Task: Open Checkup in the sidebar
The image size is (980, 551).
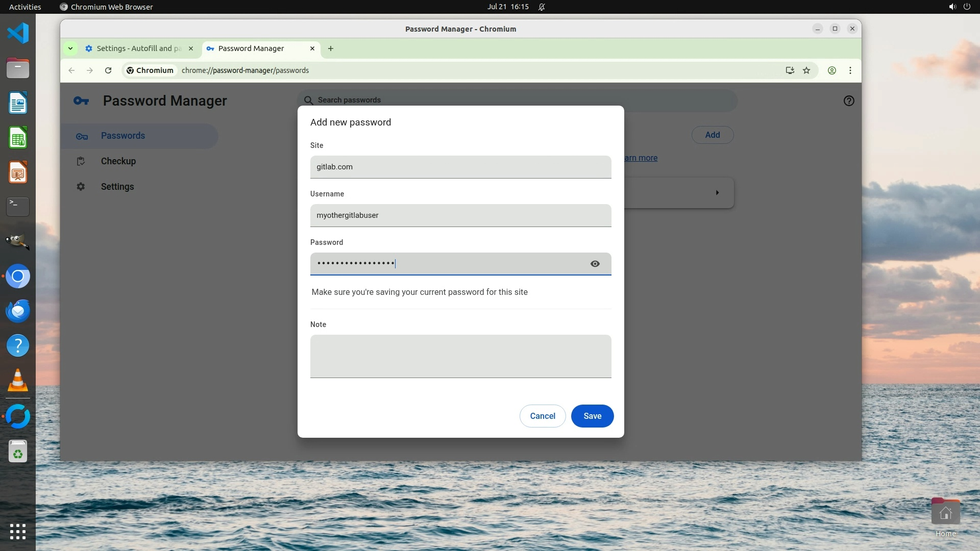Action: pos(118,161)
